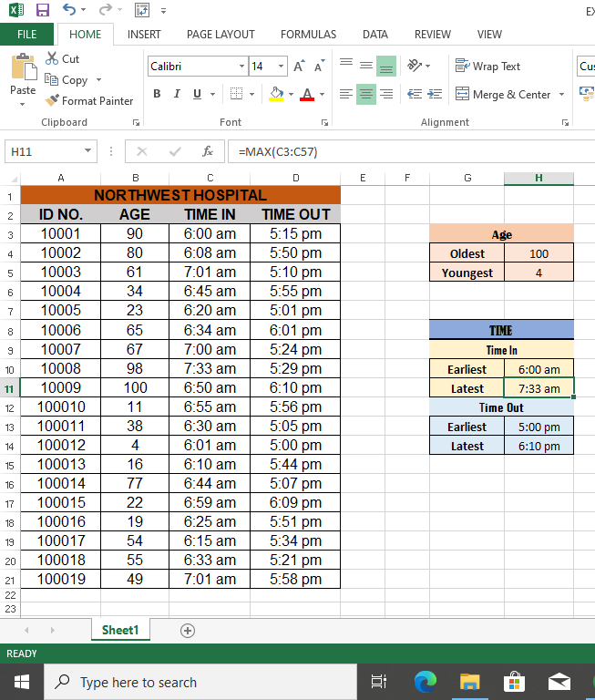Toggle Underline formatting
This screenshot has width=595, height=700.
coord(197,94)
